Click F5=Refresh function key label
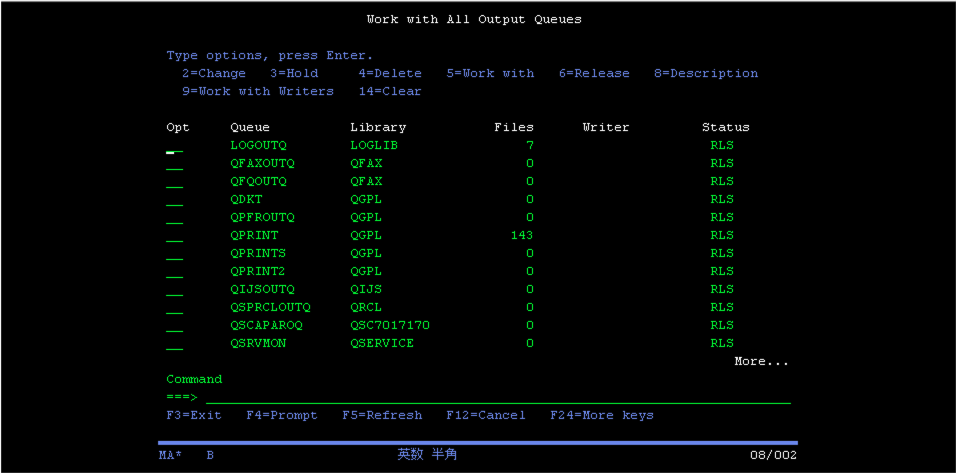This screenshot has width=956, height=473. pyautogui.click(x=382, y=415)
